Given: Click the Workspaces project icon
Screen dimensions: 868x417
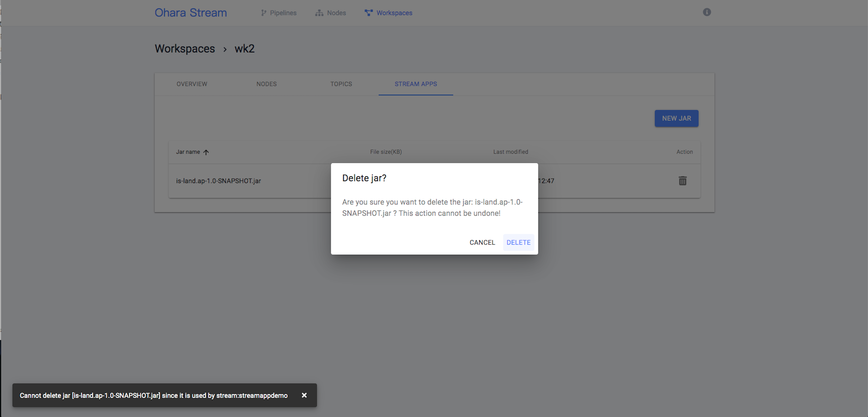Looking at the screenshot, I should pyautogui.click(x=368, y=13).
